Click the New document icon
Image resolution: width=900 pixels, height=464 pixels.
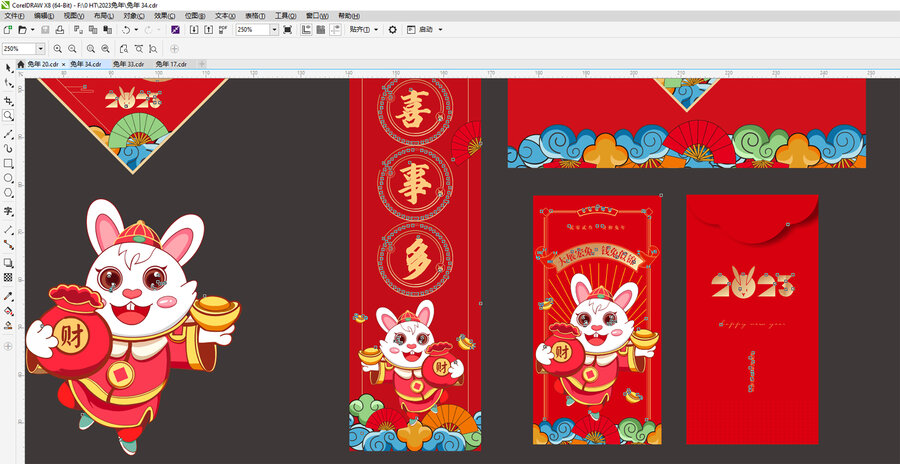[7, 29]
